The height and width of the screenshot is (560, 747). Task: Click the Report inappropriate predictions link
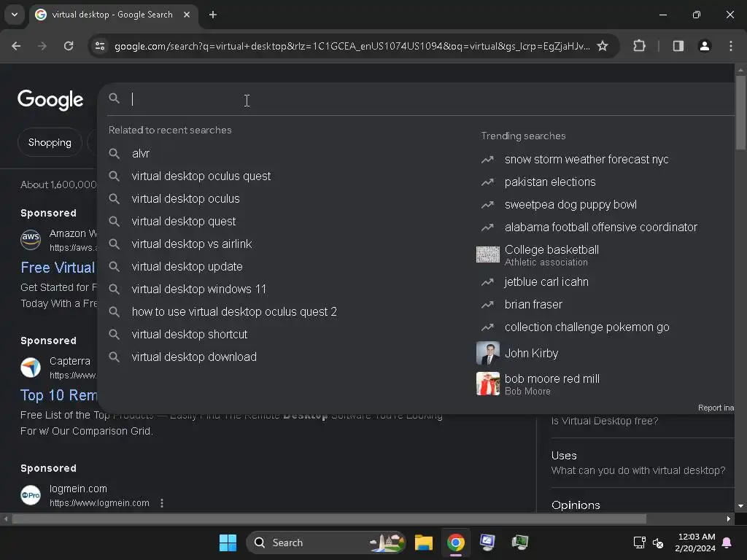716,408
